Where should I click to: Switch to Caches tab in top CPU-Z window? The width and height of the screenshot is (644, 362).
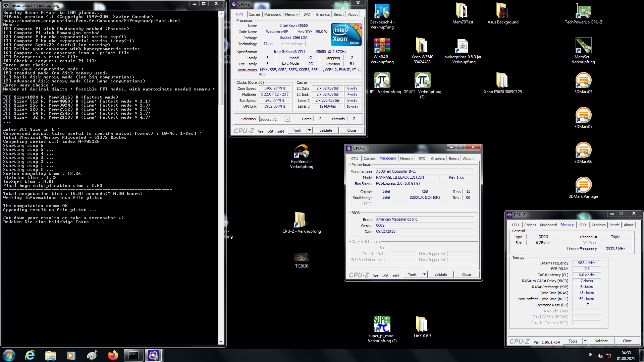click(x=254, y=14)
